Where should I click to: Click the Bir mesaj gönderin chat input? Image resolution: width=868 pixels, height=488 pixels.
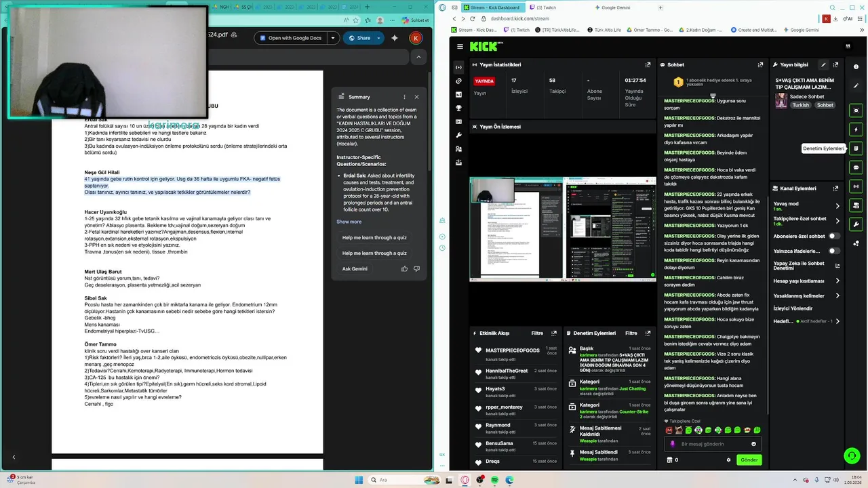click(713, 444)
